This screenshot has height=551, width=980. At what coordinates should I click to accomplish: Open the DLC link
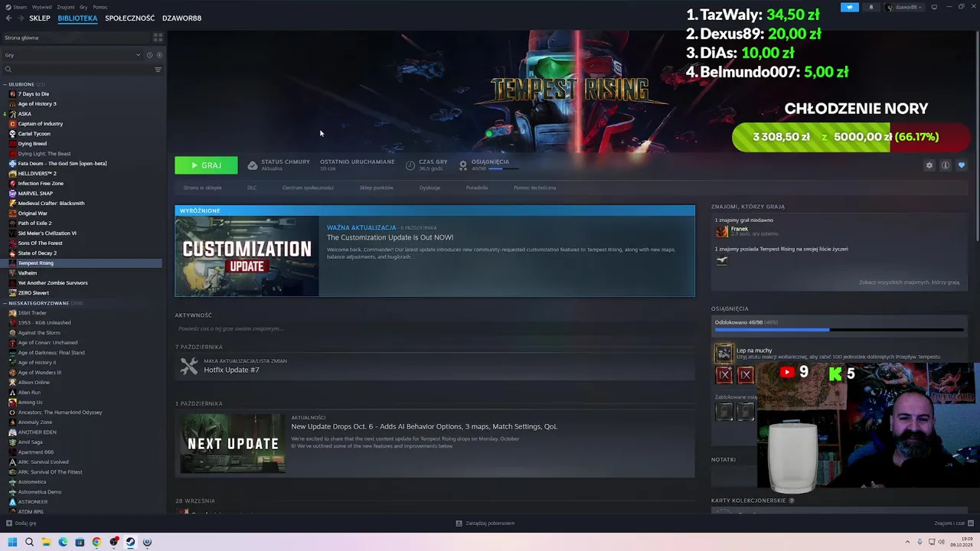pos(252,187)
